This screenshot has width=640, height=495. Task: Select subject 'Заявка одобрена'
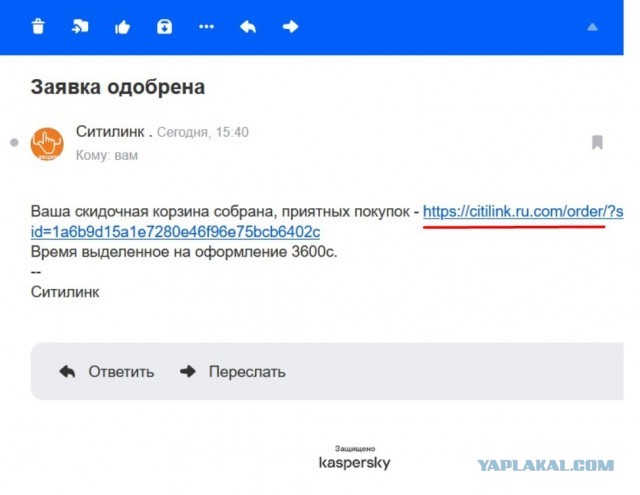pyautogui.click(x=118, y=87)
